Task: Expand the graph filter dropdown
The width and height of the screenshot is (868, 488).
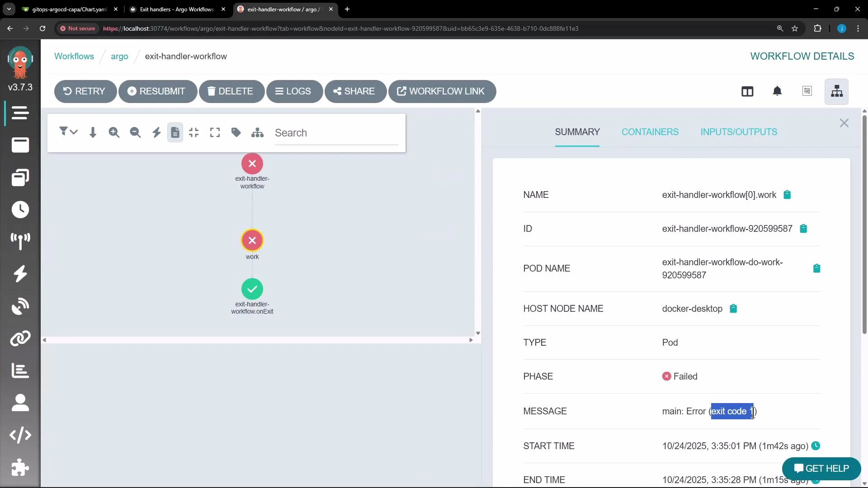Action: click(x=69, y=131)
